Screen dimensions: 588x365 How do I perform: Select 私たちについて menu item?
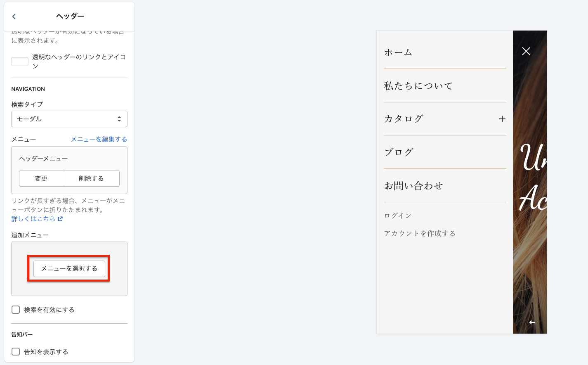418,86
